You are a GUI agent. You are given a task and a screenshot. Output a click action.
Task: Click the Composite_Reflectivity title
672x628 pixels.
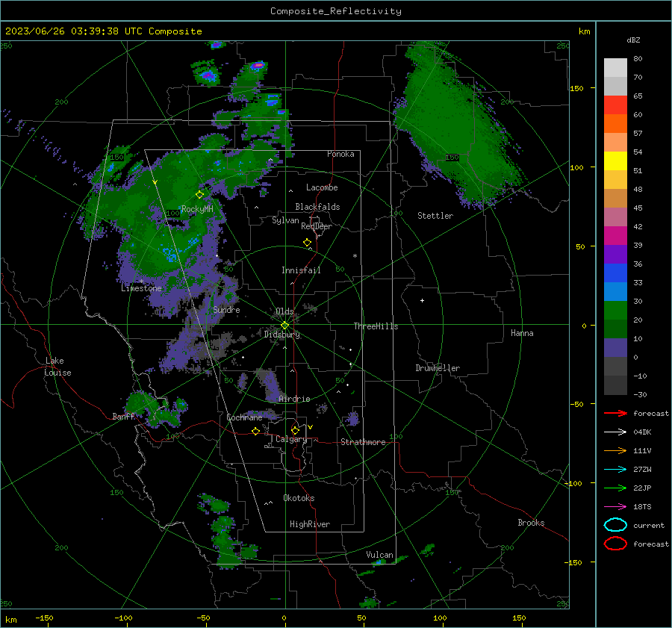tap(335, 11)
